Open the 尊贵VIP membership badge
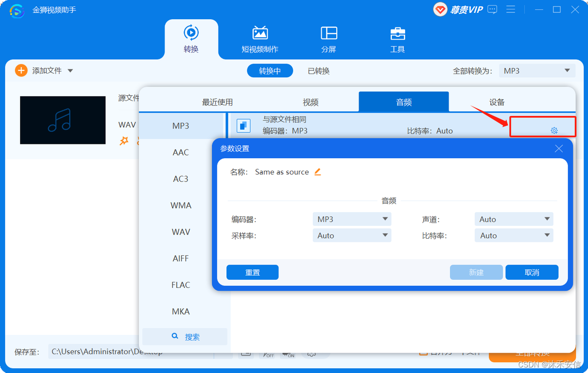 [x=458, y=10]
